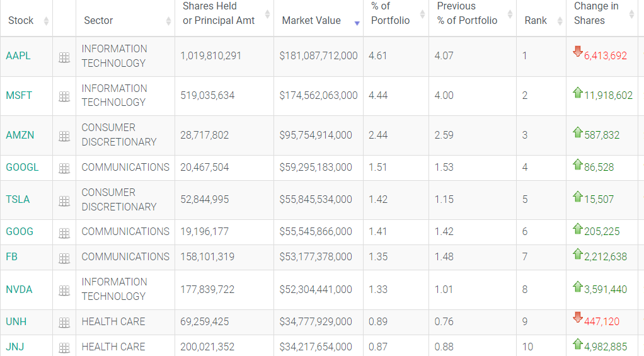The image size is (644, 356).
Task: Click the grid icon beside MSFT
Action: coord(64,96)
